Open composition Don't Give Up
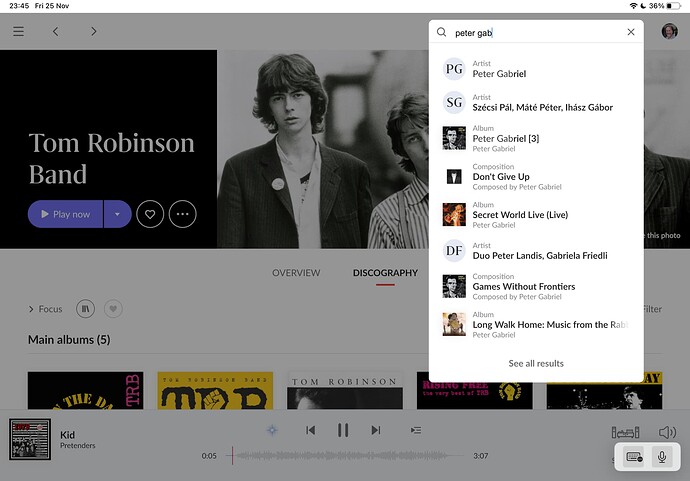This screenshot has height=481, width=690. click(536, 176)
